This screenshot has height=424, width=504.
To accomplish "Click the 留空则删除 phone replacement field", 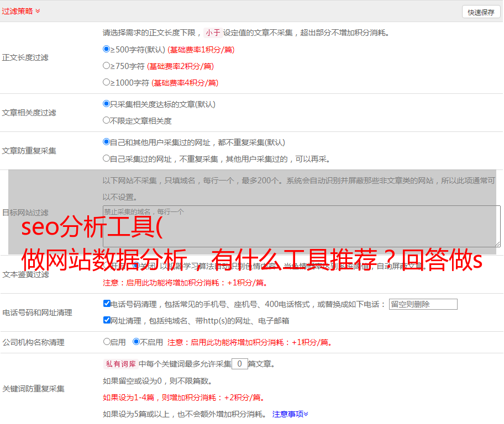I will (x=423, y=304).
